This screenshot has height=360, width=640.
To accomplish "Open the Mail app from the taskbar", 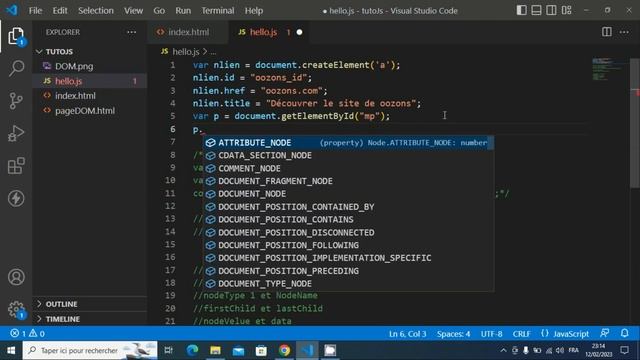I will [238, 350].
